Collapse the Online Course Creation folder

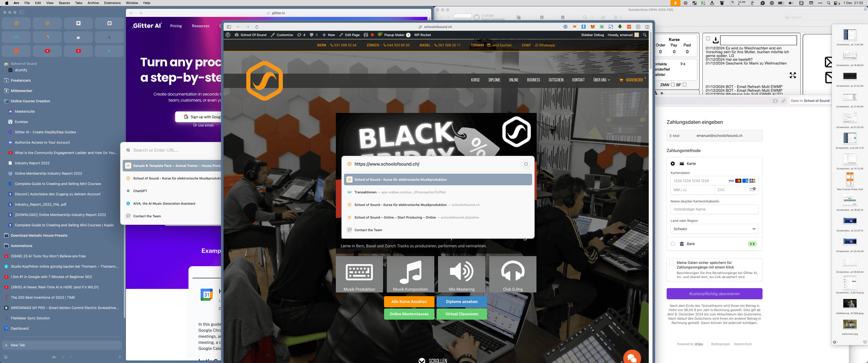(30, 101)
